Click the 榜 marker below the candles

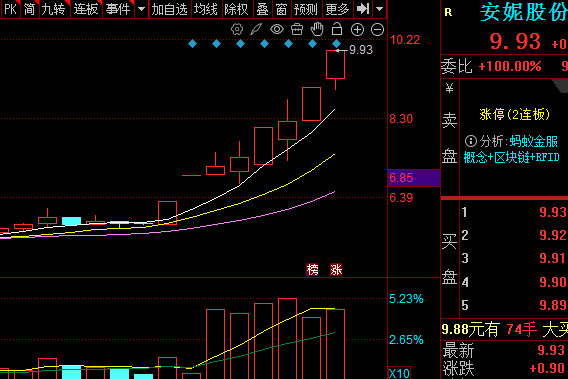[x=312, y=270]
